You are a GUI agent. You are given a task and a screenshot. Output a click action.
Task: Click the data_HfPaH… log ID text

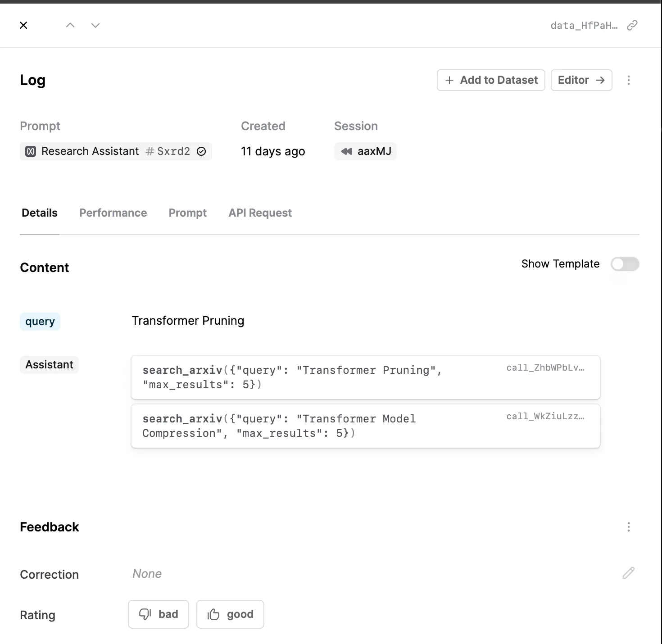(584, 25)
